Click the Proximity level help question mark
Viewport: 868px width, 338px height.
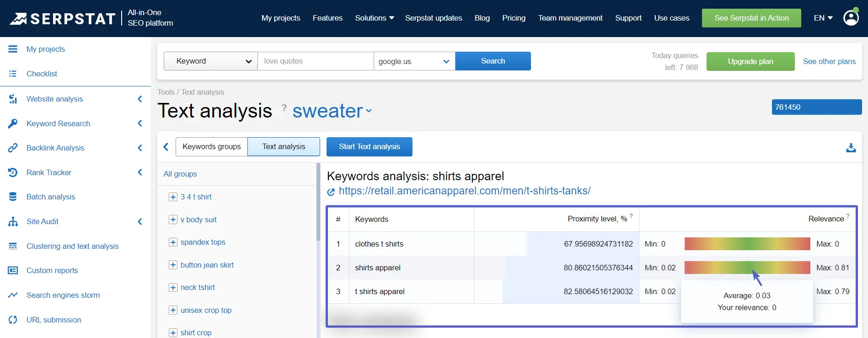click(x=631, y=215)
